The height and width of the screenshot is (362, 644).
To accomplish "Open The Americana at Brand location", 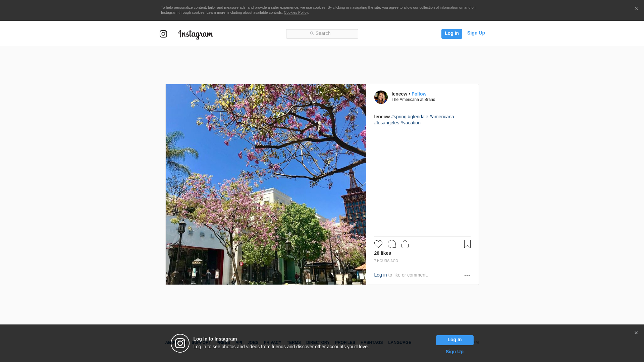I will coord(413,100).
